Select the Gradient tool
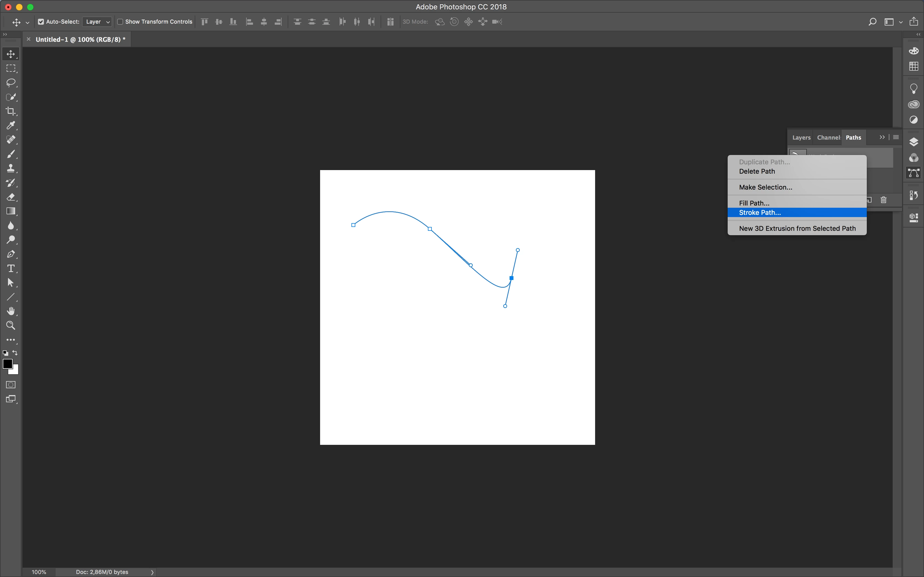This screenshot has width=924, height=577. coord(11,211)
